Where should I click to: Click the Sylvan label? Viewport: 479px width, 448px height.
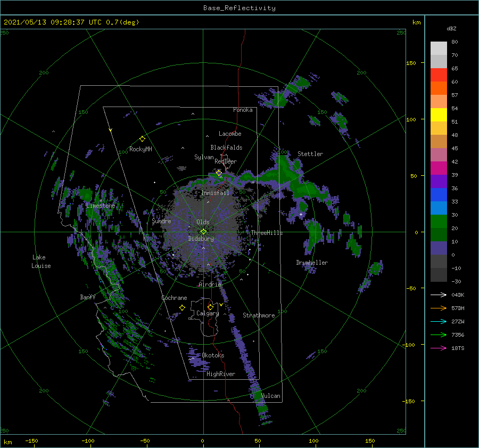pyautogui.click(x=204, y=157)
